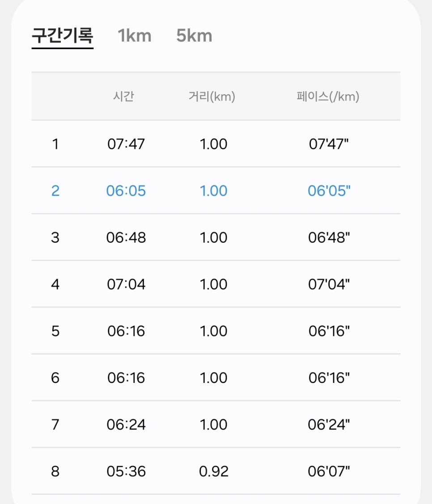The height and width of the screenshot is (504, 432).
Task: Select lap 7 pace 06'24"
Action: click(x=329, y=424)
